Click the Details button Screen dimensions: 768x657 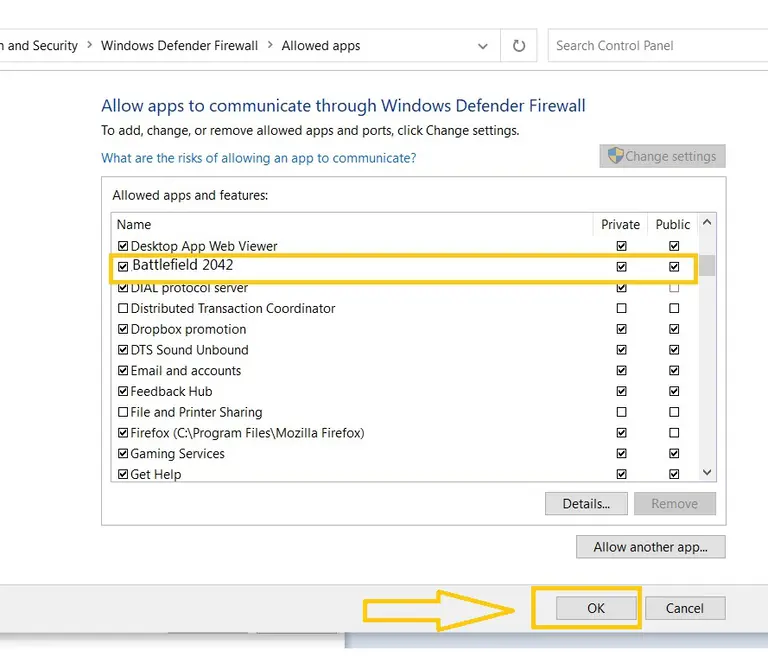pyautogui.click(x=586, y=504)
